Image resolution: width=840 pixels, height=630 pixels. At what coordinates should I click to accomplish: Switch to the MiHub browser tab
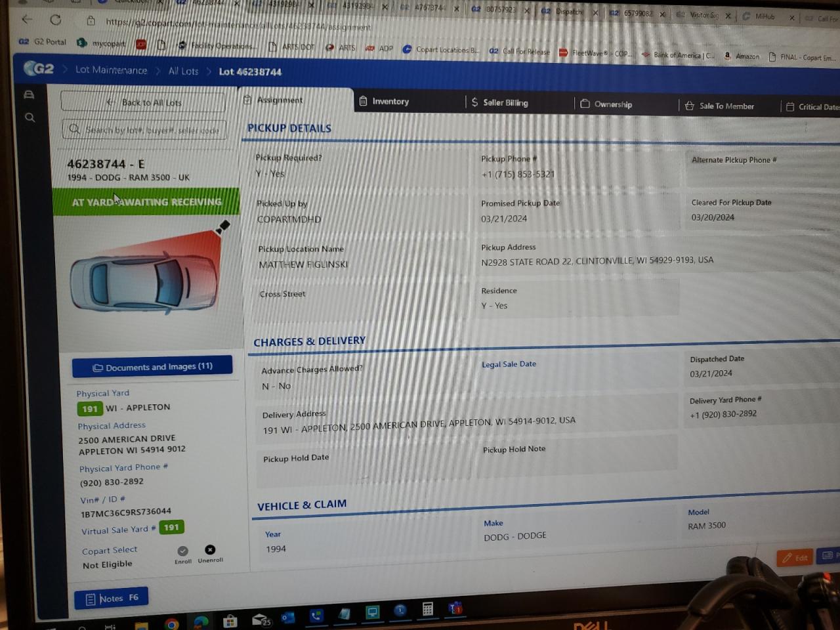pos(764,16)
